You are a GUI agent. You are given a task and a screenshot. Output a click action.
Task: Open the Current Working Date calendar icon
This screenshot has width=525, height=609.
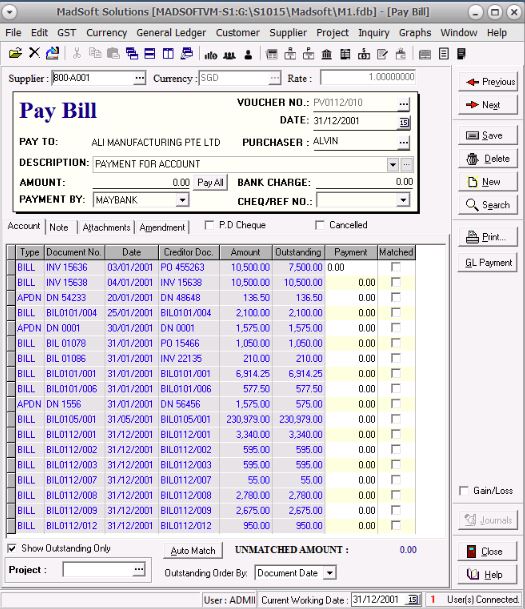(413, 600)
